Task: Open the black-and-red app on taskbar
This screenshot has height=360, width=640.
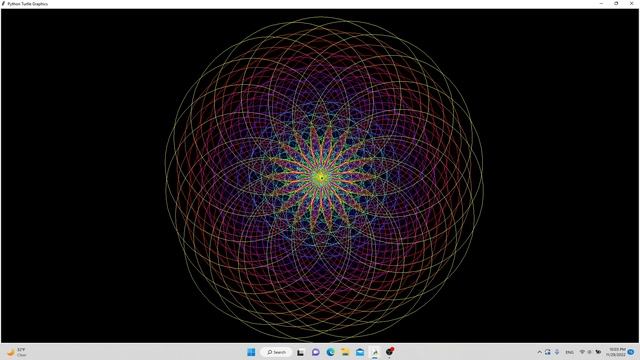Action: point(389,351)
